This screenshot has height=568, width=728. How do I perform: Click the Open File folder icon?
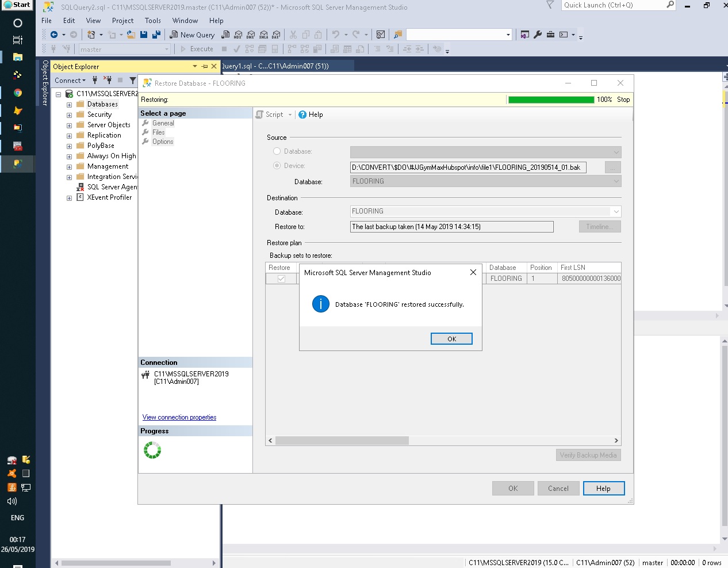pos(131,35)
